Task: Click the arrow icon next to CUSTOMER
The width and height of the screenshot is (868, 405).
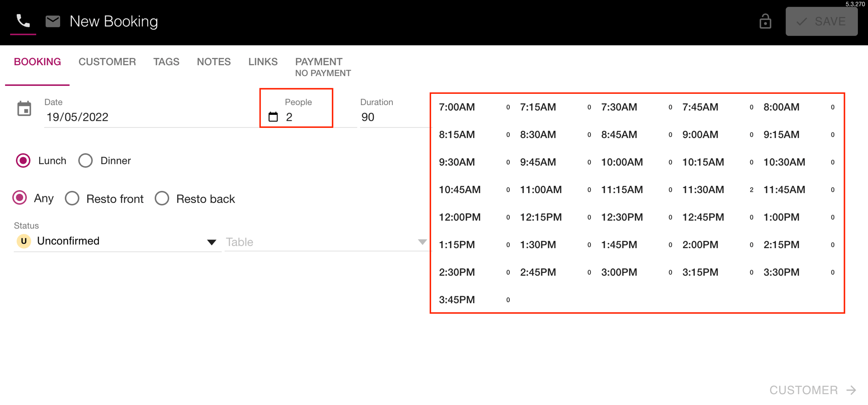Action: coord(852,390)
